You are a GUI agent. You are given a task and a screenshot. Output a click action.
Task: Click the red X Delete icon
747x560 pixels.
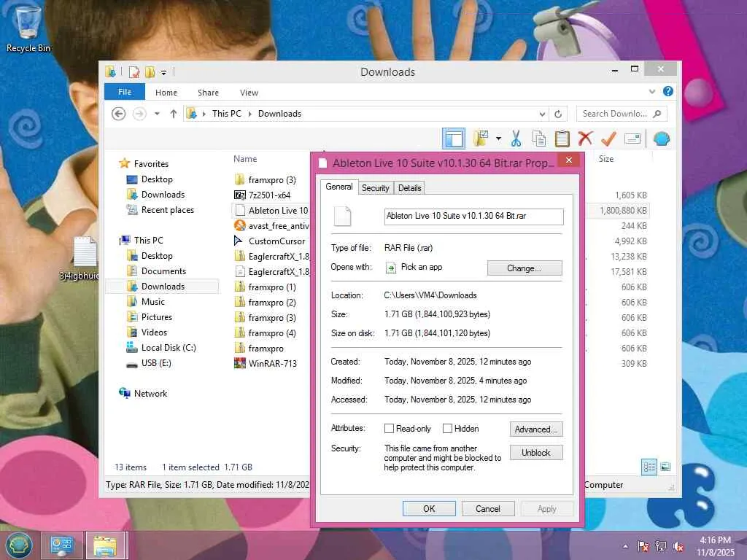(x=585, y=139)
